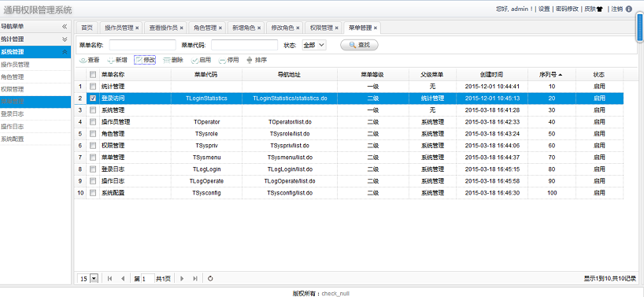Open the 皮肤 skin shirt icon

(599, 9)
